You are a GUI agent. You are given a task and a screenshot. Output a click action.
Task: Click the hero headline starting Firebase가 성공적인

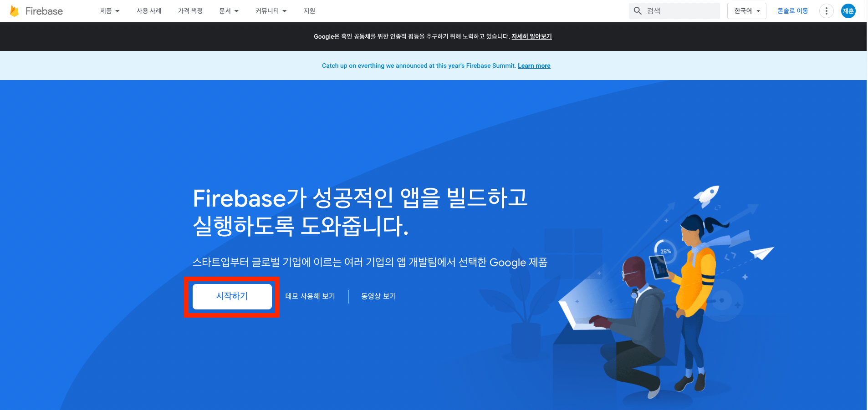[x=360, y=212]
